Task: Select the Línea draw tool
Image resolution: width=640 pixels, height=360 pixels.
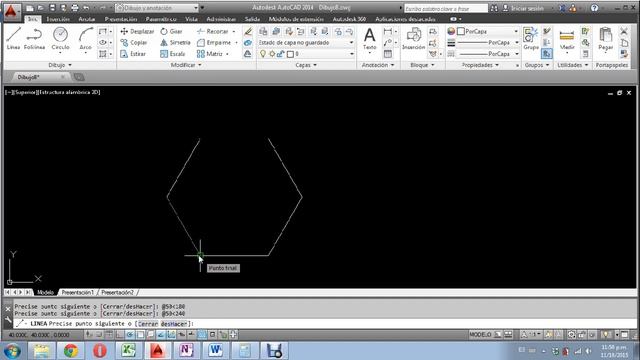Action: pyautogui.click(x=13, y=39)
